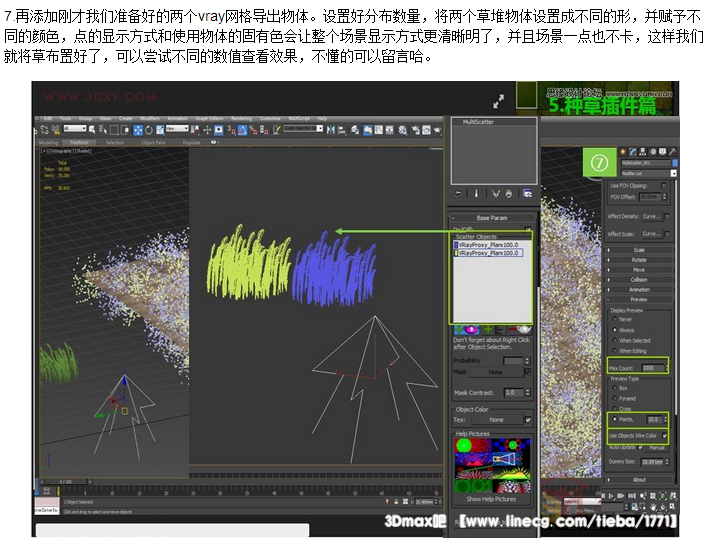Select the first VRayProxy scatter object entry
The image size is (706, 538).
point(488,245)
